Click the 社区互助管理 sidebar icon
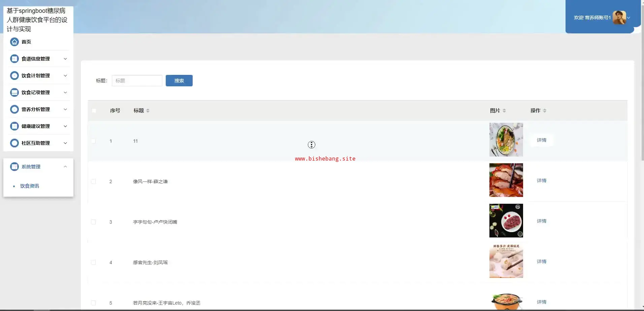 tap(14, 143)
